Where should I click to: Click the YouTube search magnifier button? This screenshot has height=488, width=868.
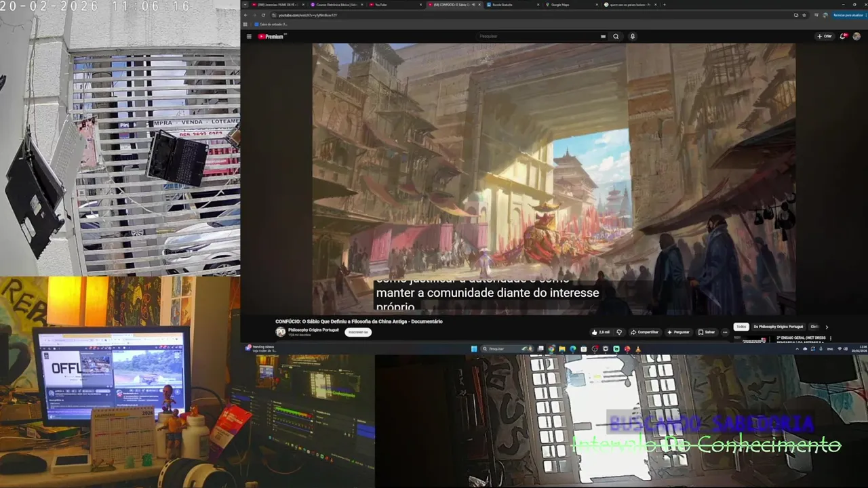click(x=616, y=36)
